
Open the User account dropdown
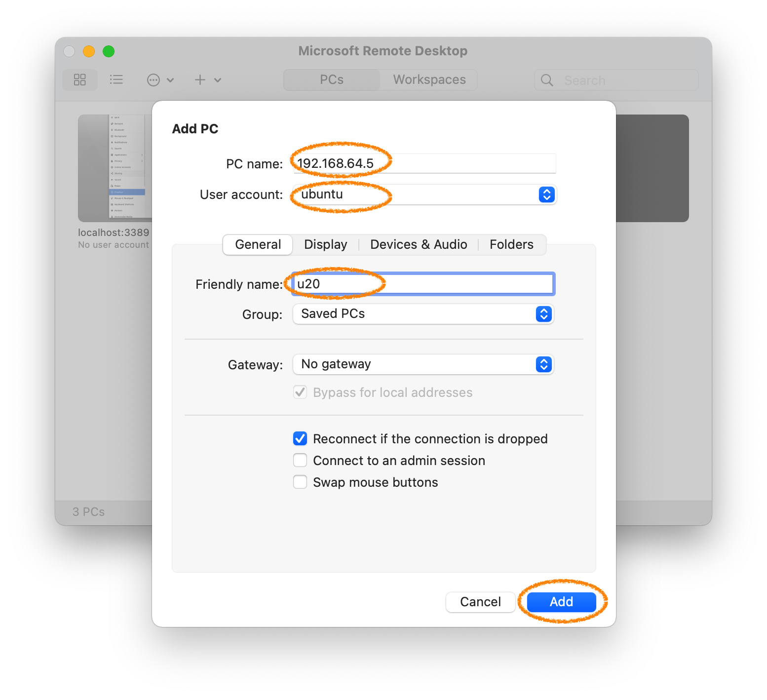pyautogui.click(x=546, y=195)
